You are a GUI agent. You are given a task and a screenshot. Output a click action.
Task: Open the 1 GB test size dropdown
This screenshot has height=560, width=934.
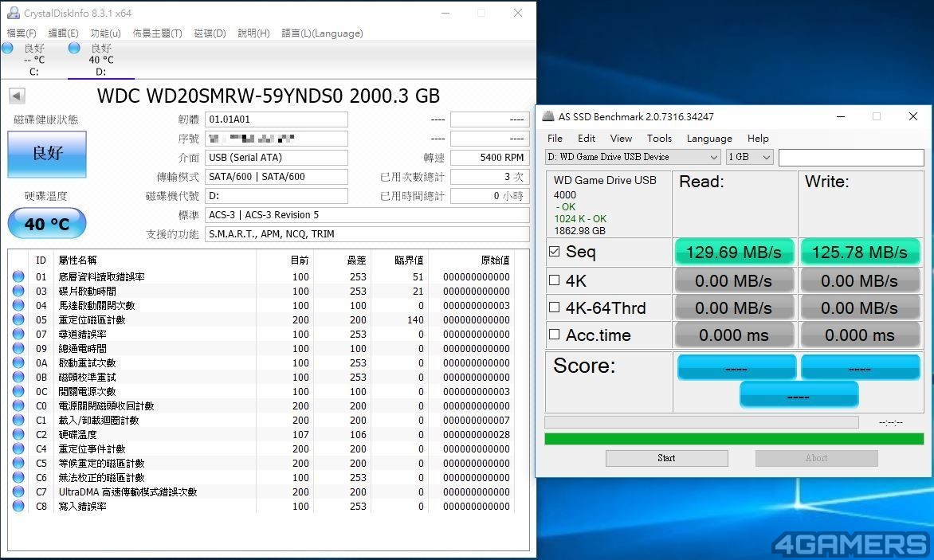[x=749, y=157]
